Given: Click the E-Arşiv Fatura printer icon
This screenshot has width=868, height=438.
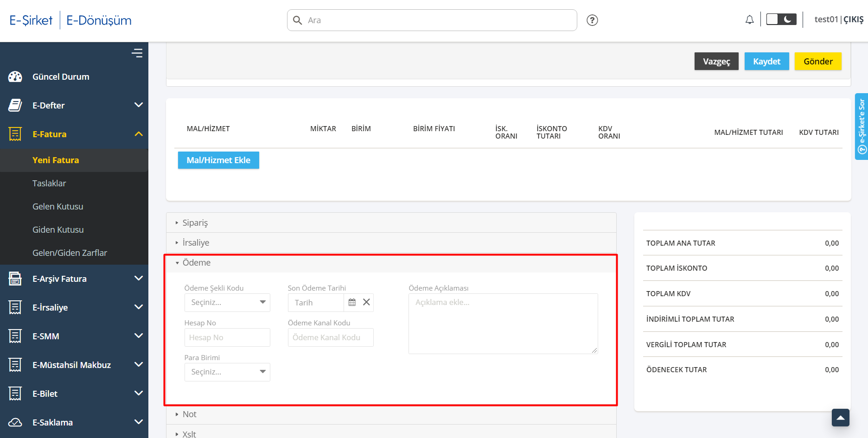Looking at the screenshot, I should click(15, 279).
